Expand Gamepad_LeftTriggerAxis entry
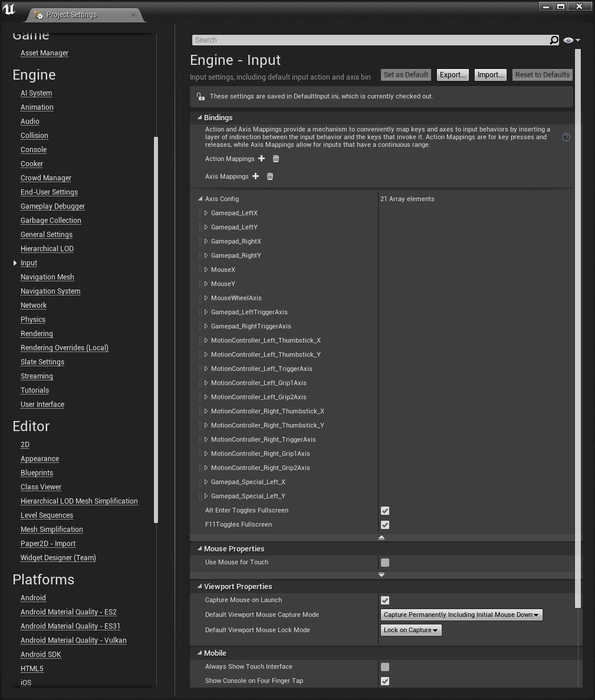The height and width of the screenshot is (700, 595). click(x=206, y=312)
